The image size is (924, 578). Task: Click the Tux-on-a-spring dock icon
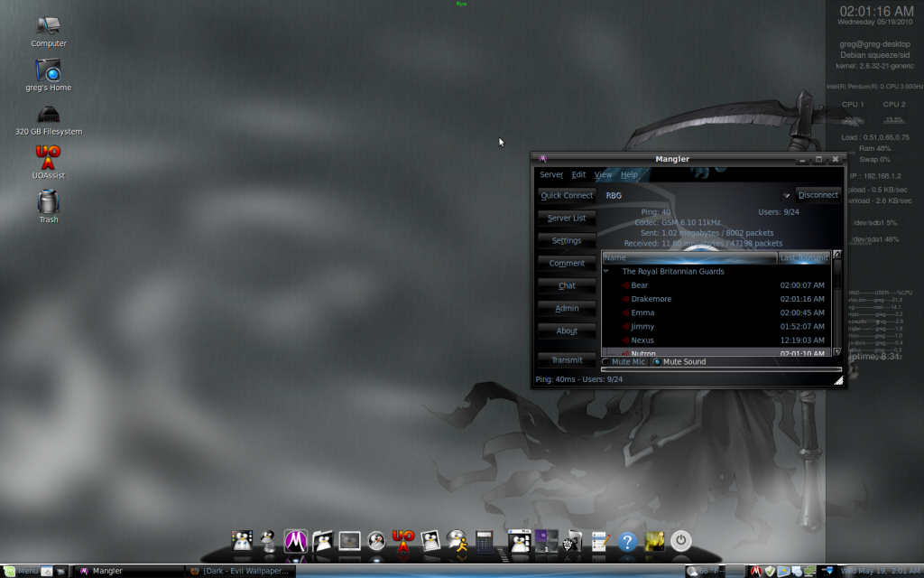coord(269,540)
